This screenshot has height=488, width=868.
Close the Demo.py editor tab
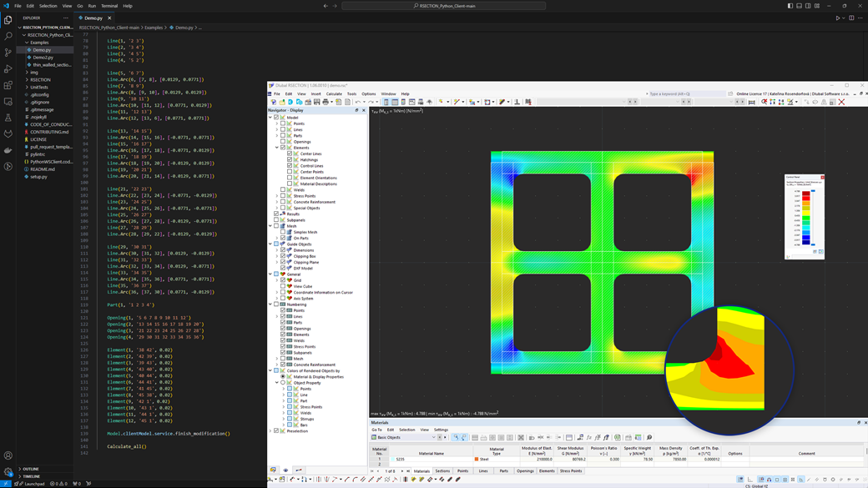tap(109, 18)
